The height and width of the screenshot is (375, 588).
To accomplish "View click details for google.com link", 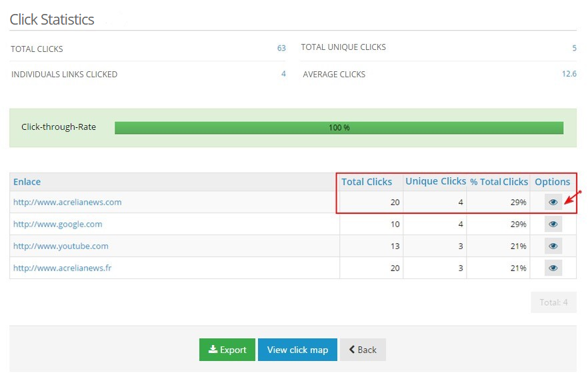I will pos(553,224).
